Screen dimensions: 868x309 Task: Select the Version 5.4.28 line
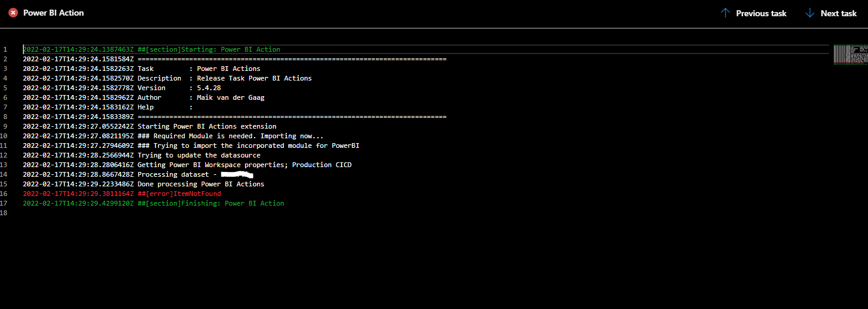[122, 88]
